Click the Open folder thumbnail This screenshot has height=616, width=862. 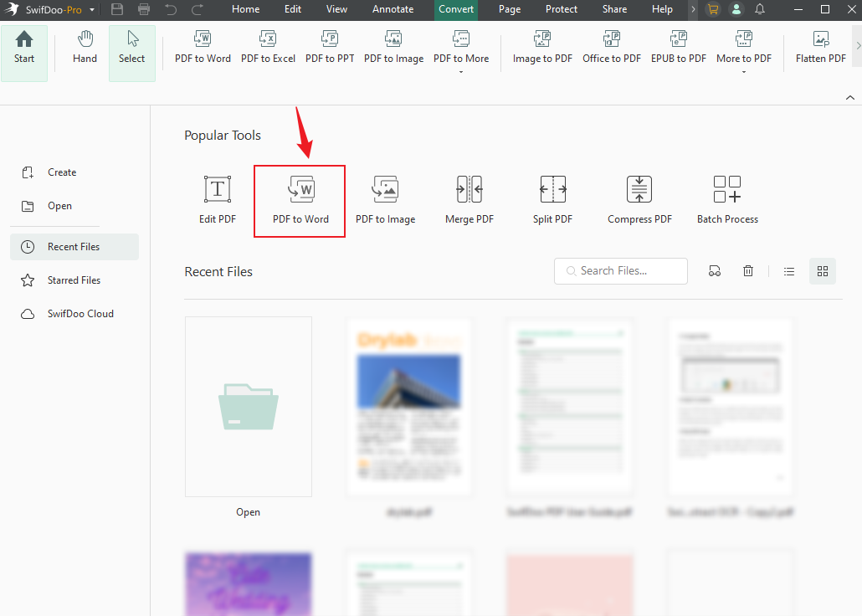point(249,407)
